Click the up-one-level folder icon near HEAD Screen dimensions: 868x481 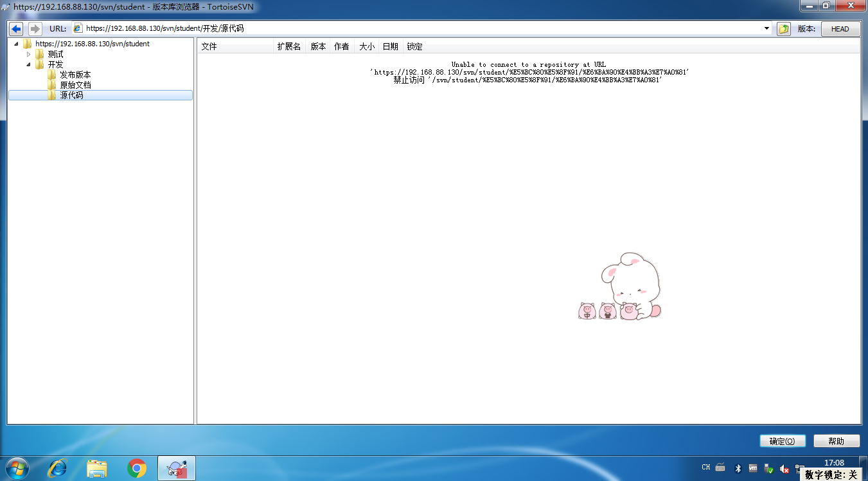pos(783,28)
